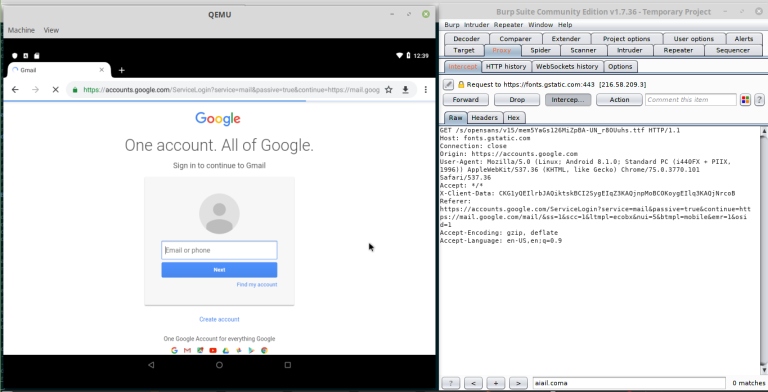Forward the intercepted request
The height and width of the screenshot is (392, 768).
(465, 99)
